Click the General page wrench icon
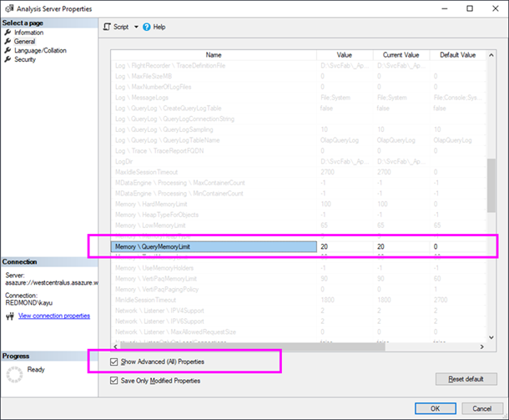This screenshot has width=509, height=420. pyautogui.click(x=8, y=41)
